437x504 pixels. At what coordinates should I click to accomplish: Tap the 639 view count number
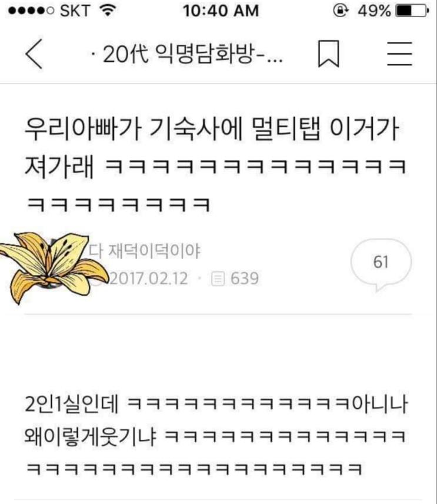(245, 278)
